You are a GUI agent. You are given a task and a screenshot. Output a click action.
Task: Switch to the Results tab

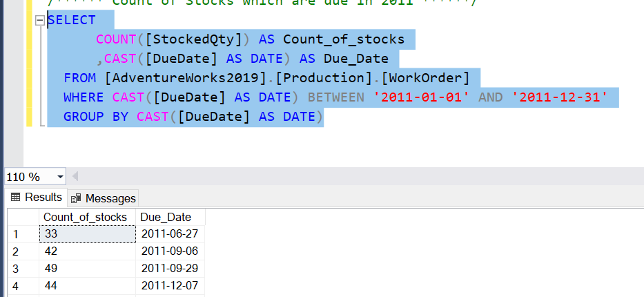[36, 198]
